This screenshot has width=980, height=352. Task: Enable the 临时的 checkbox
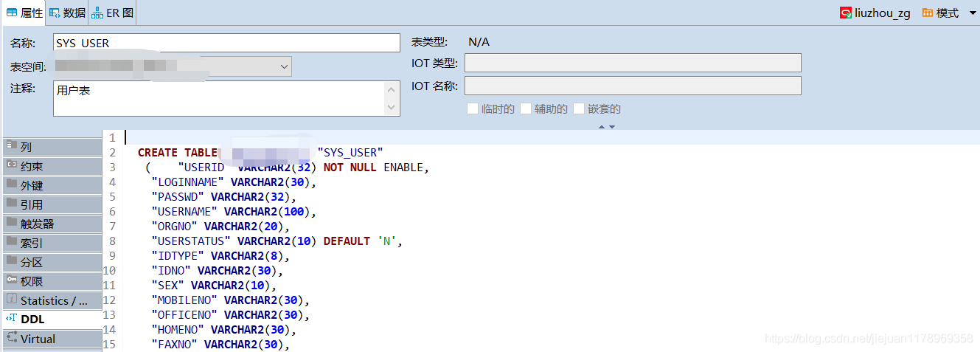click(x=473, y=108)
